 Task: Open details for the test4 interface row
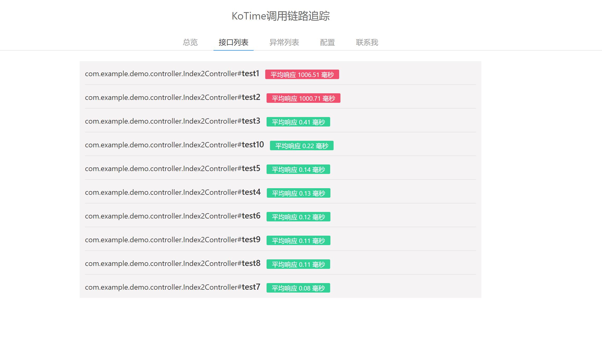coord(172,192)
